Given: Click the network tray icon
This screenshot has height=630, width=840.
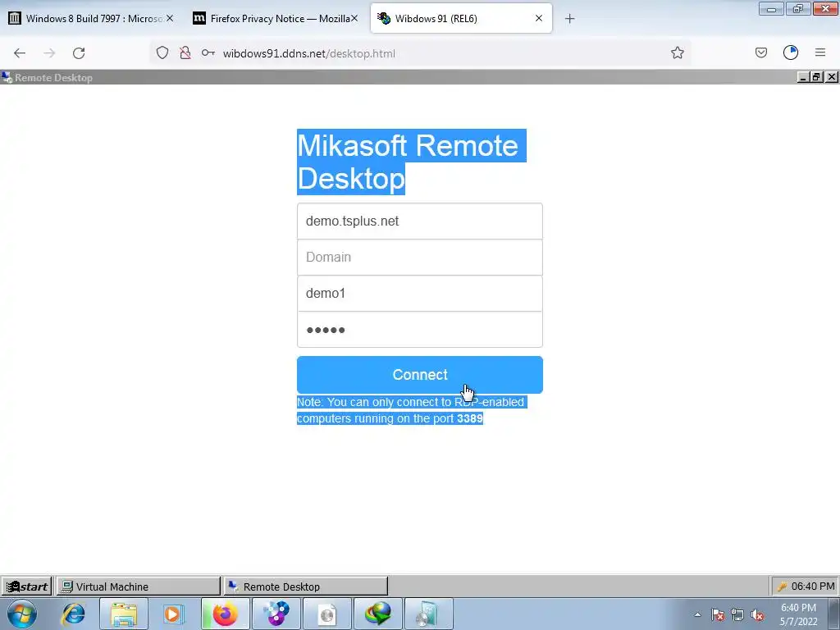Looking at the screenshot, I should click(x=737, y=614).
